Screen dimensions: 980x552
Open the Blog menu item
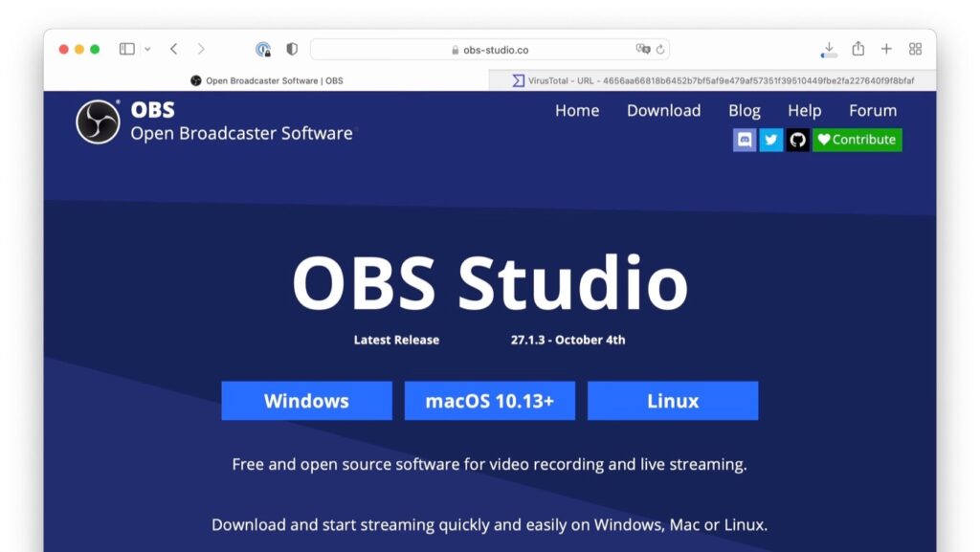(x=745, y=110)
